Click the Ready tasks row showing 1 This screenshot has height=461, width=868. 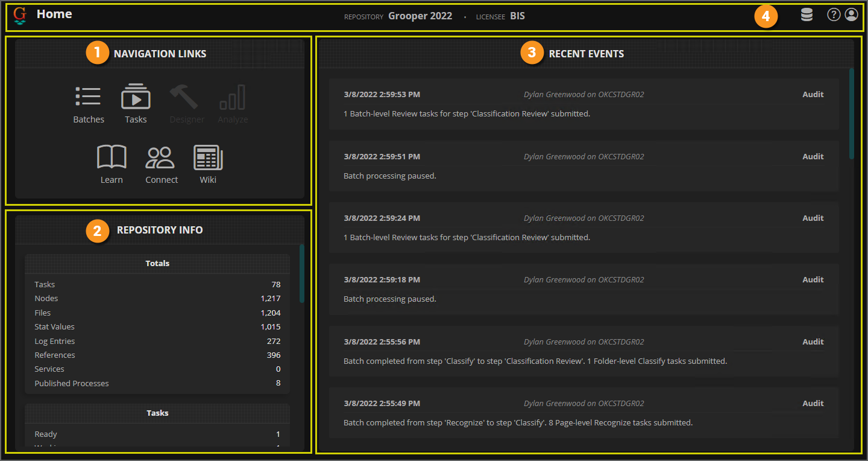tap(157, 434)
